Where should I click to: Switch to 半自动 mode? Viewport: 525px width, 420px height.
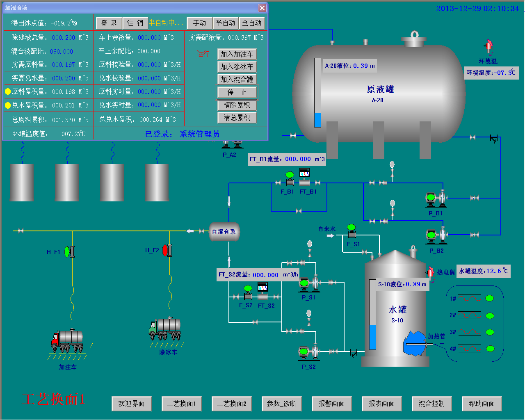click(225, 23)
